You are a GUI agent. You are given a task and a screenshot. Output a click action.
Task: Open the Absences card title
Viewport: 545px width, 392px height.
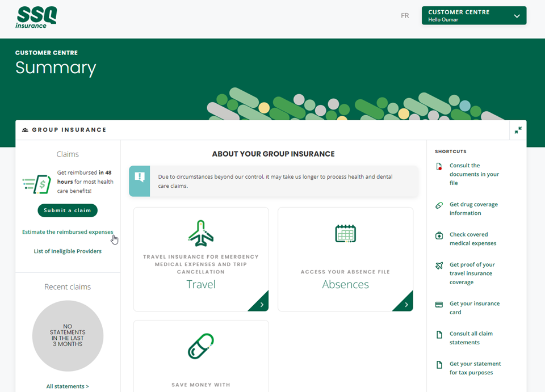(346, 284)
